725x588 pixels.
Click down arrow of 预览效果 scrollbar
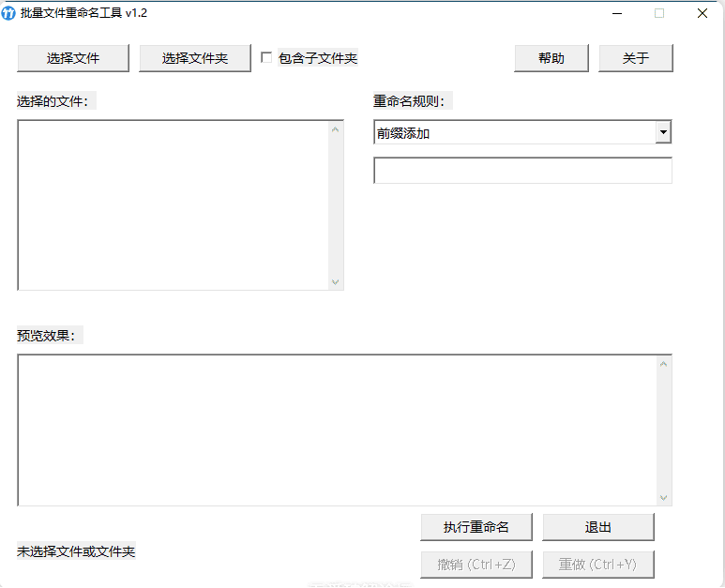point(664,498)
